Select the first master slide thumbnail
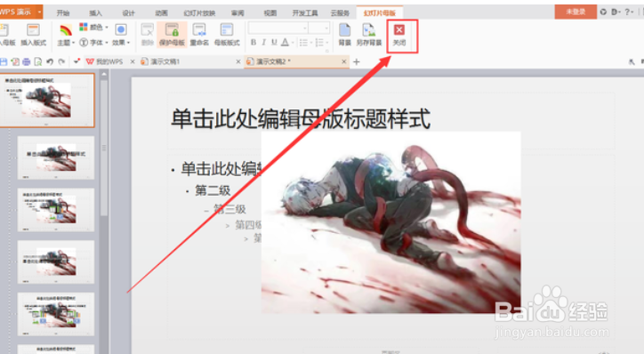 [x=47, y=101]
